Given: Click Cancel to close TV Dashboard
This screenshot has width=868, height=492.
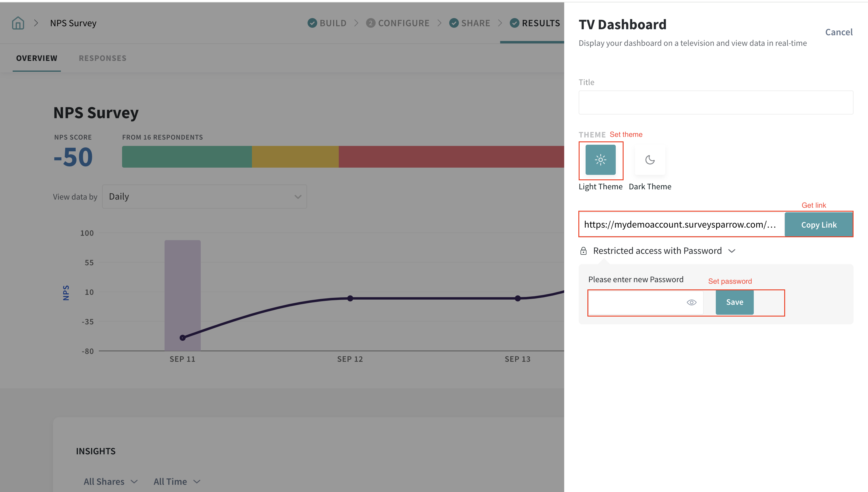Looking at the screenshot, I should pos(839,32).
